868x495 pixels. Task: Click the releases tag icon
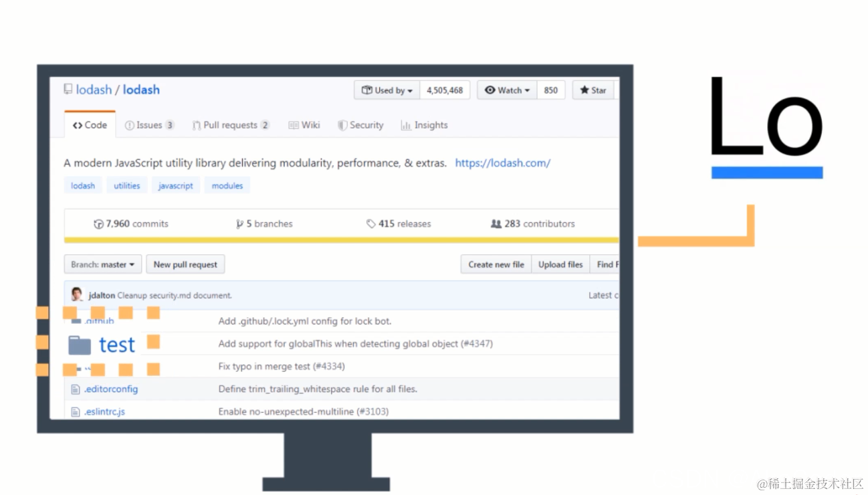[x=371, y=224]
